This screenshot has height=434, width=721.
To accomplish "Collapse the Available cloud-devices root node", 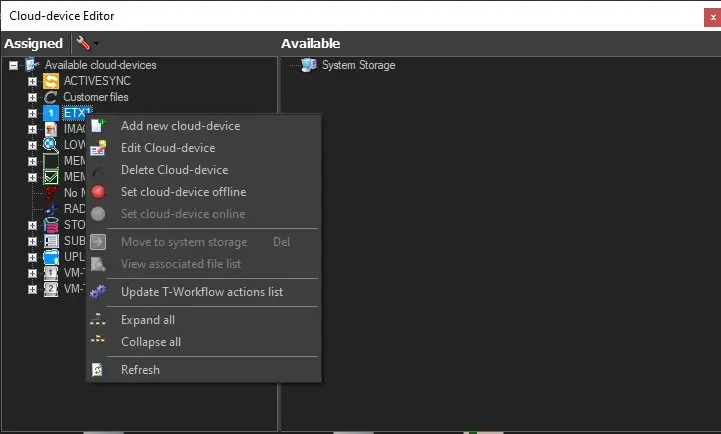I will pyautogui.click(x=13, y=65).
